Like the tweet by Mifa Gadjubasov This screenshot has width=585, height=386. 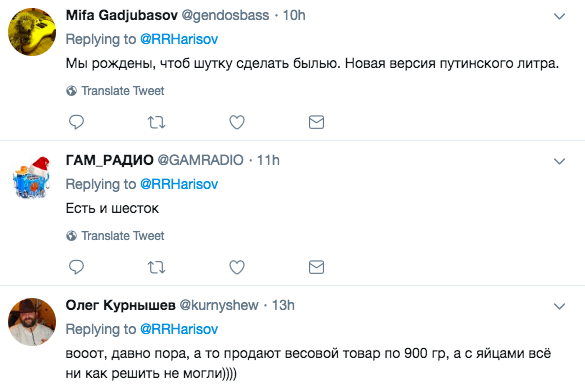(x=237, y=122)
